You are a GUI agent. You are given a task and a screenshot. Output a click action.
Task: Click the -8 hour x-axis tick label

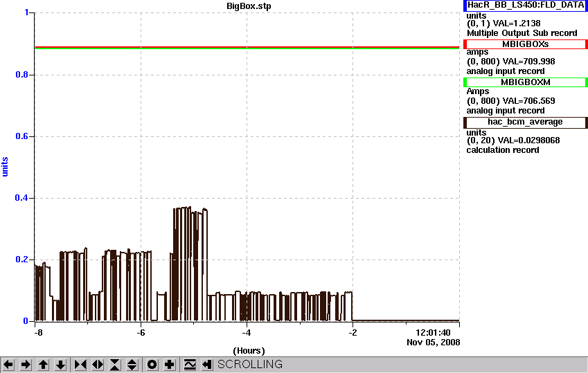pyautogui.click(x=38, y=333)
